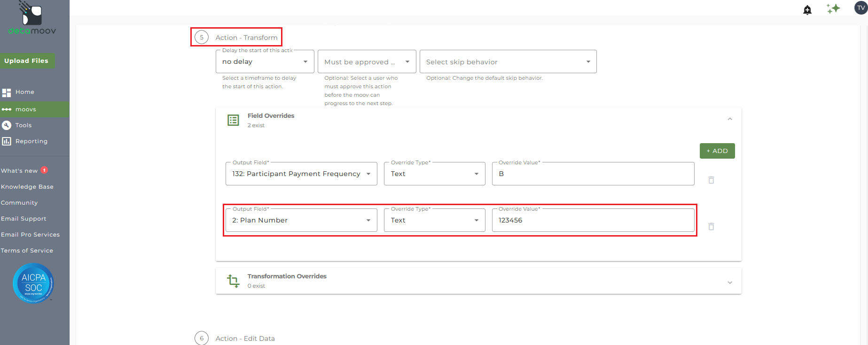868x345 pixels.
Task: Click the Tools wrench icon
Action: click(x=7, y=125)
